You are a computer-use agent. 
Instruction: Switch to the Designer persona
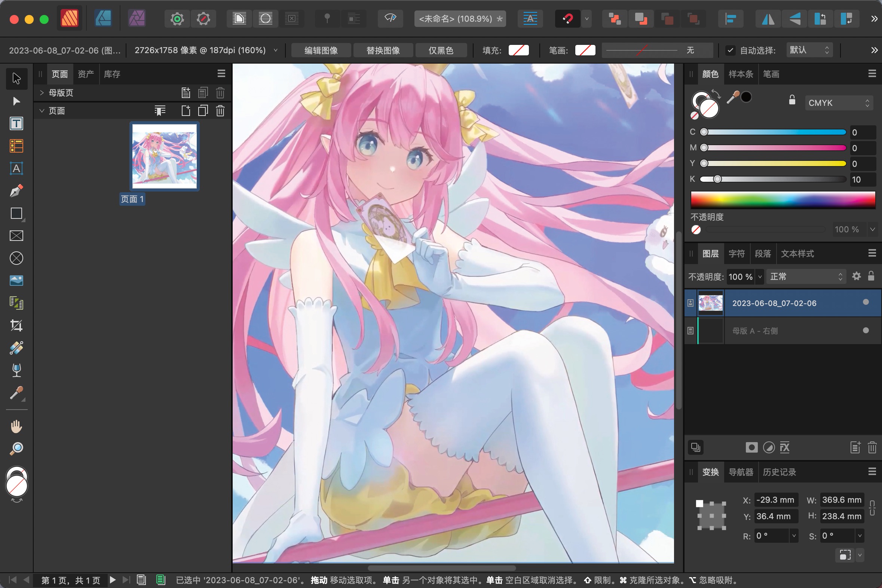click(103, 18)
